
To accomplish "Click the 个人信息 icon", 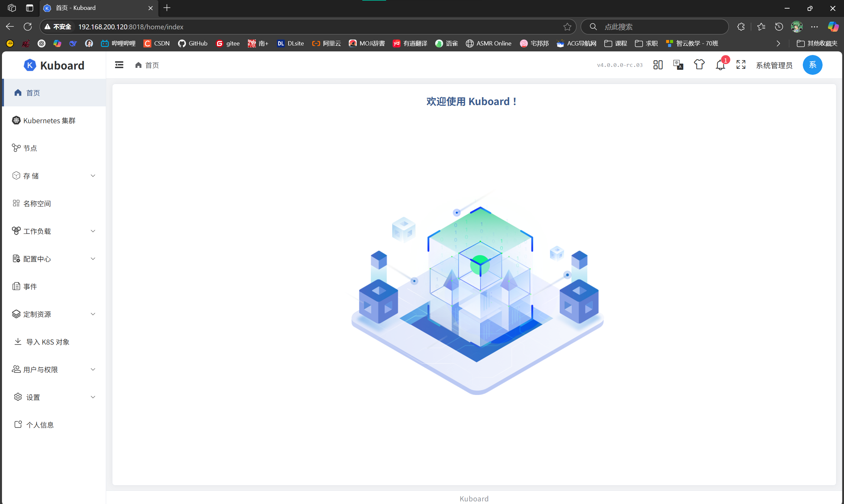I will click(x=18, y=424).
